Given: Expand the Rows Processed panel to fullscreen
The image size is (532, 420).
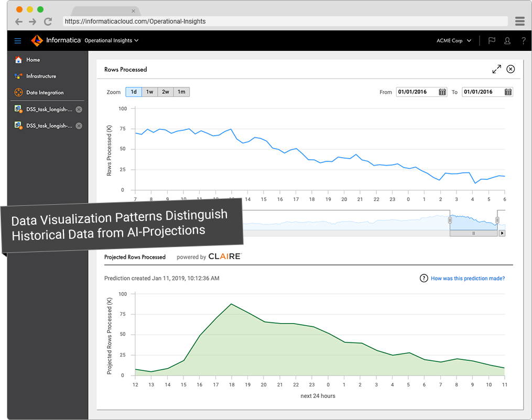Looking at the screenshot, I should click(x=496, y=69).
